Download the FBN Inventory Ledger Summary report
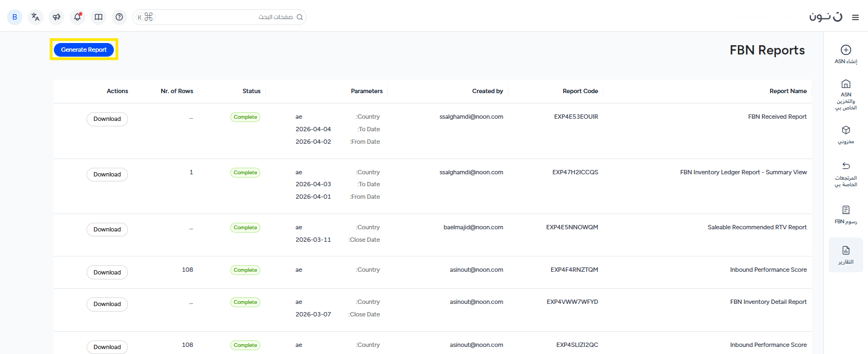The width and height of the screenshot is (868, 354). [x=107, y=174]
